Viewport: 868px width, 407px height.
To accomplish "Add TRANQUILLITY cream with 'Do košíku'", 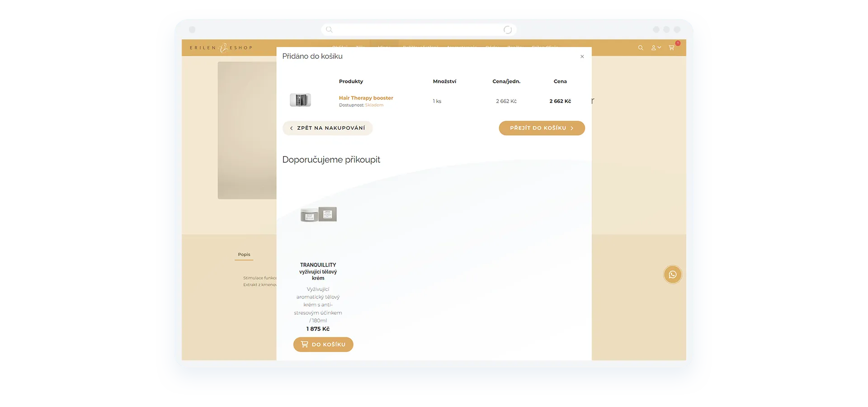I will click(323, 345).
